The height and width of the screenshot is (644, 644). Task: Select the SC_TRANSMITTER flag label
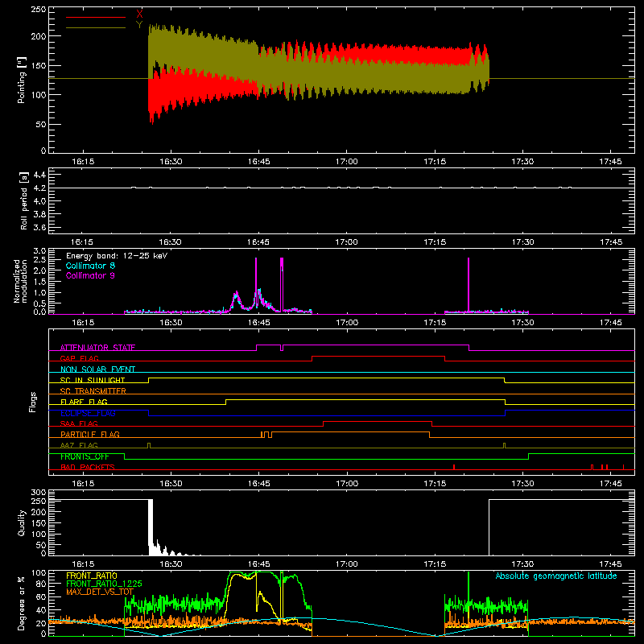[x=93, y=390]
